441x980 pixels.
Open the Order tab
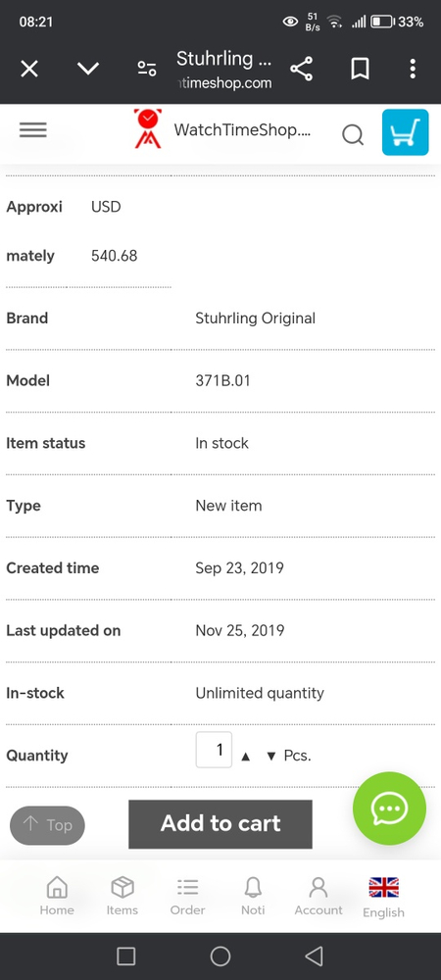pos(187,896)
